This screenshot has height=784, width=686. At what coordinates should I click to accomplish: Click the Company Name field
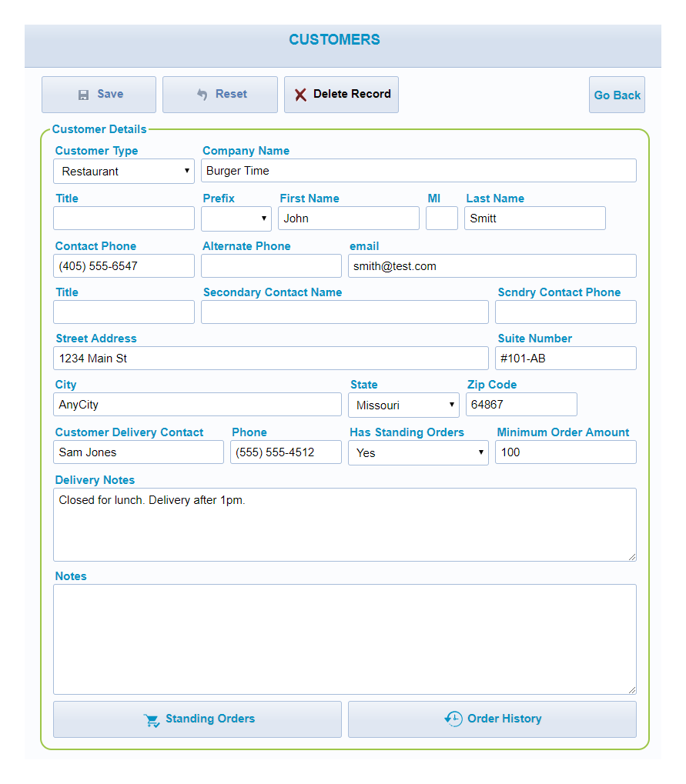(419, 171)
